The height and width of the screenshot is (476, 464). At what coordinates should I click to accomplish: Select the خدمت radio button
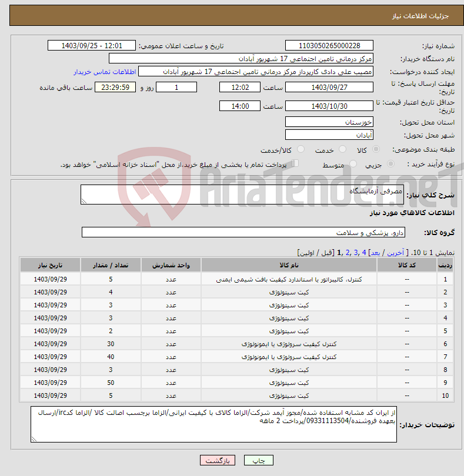pos(342,149)
